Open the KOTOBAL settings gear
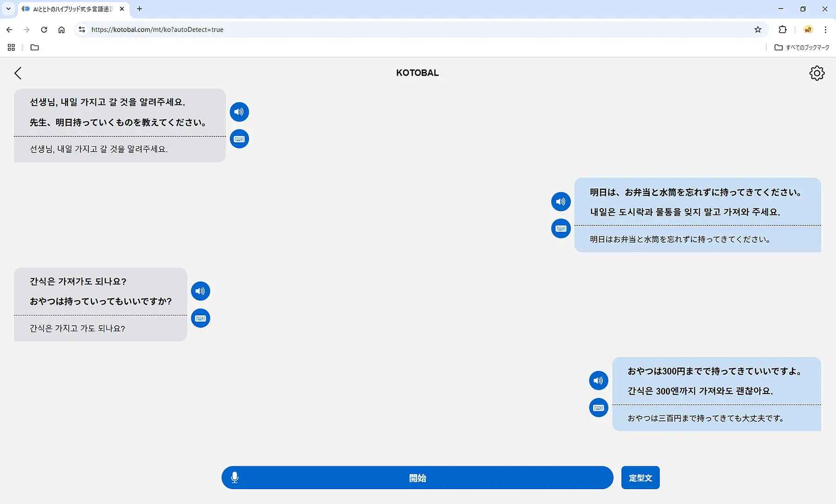The height and width of the screenshot is (504, 836). (816, 73)
